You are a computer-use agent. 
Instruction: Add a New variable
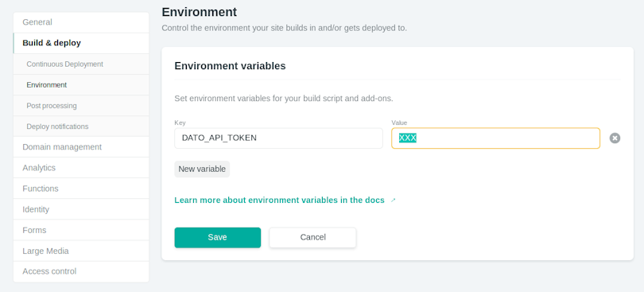pos(202,169)
